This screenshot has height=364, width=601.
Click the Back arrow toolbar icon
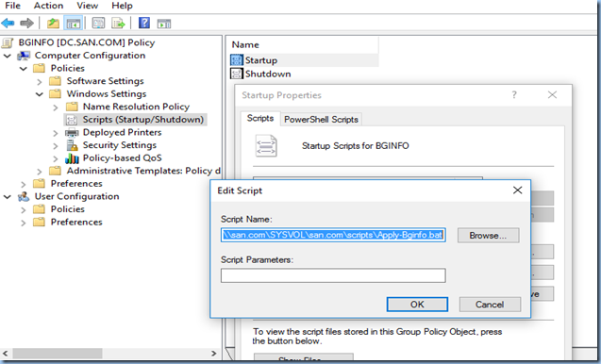coord(8,24)
